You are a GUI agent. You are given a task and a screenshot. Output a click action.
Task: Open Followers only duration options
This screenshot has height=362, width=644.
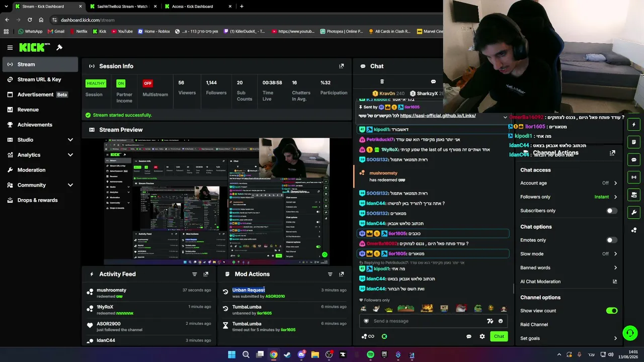click(569, 197)
